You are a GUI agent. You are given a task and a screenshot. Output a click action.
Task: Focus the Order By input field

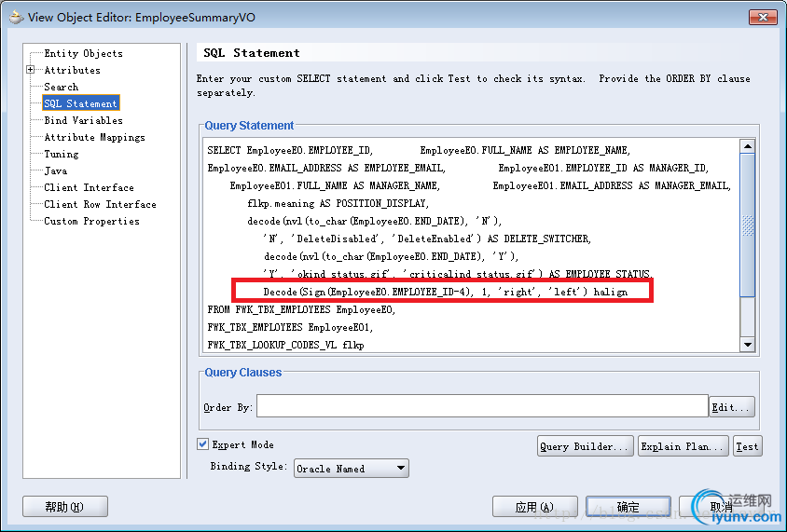pyautogui.click(x=482, y=406)
